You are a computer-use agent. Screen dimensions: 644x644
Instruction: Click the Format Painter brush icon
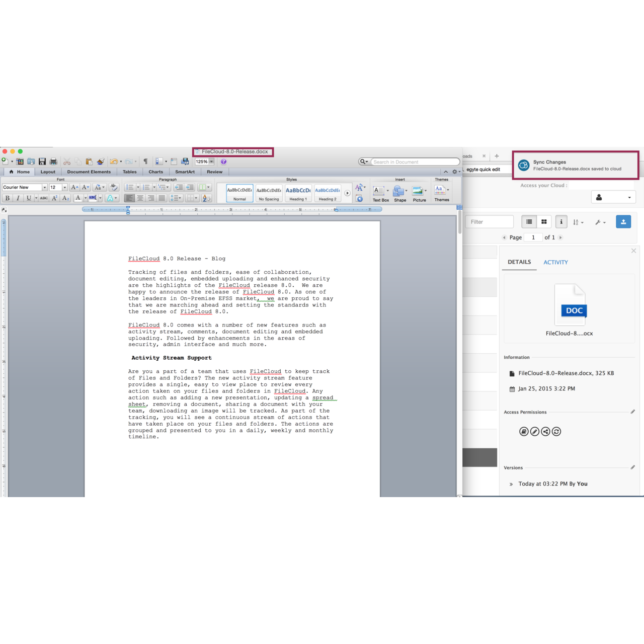[x=101, y=162]
